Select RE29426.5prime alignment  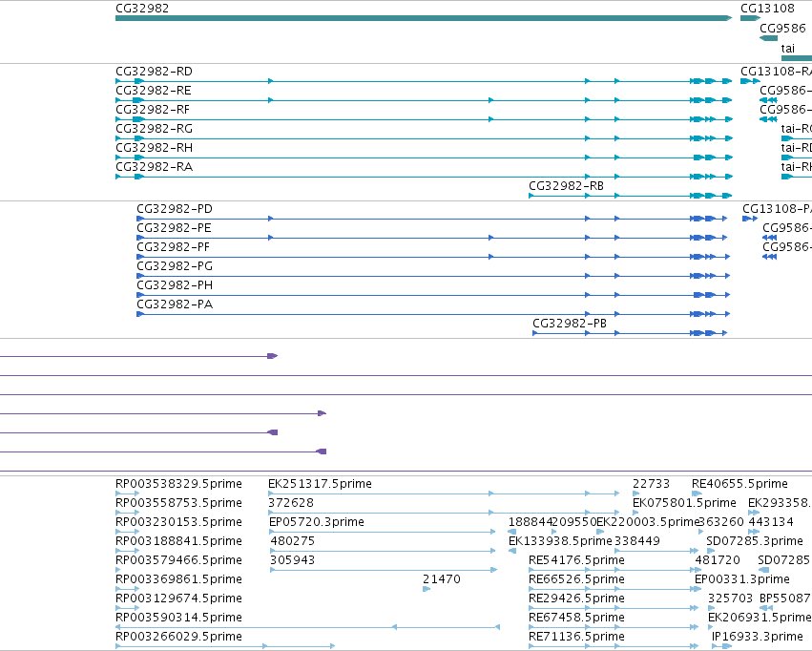tap(614, 608)
